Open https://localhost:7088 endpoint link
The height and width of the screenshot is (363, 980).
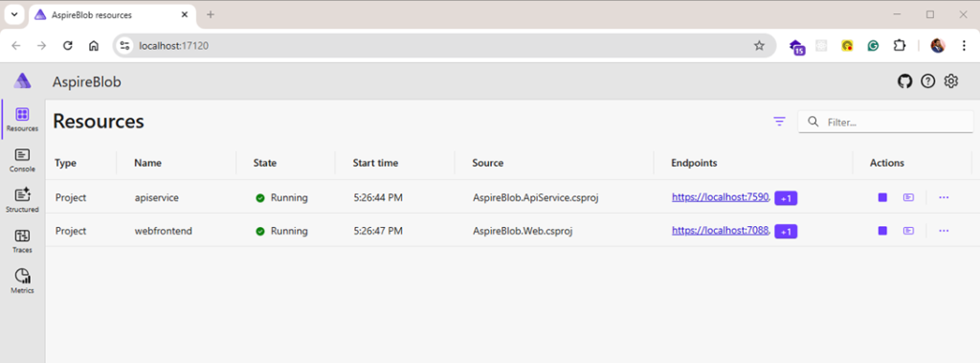720,230
